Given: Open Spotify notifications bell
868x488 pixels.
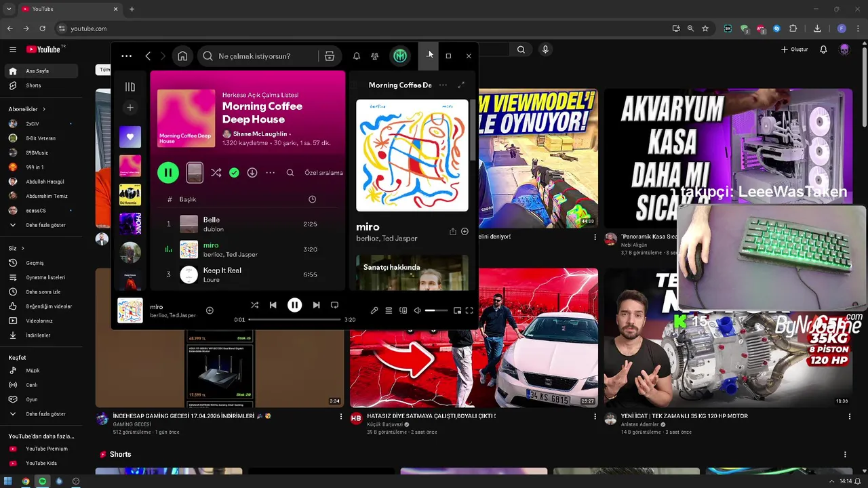Looking at the screenshot, I should [x=356, y=56].
